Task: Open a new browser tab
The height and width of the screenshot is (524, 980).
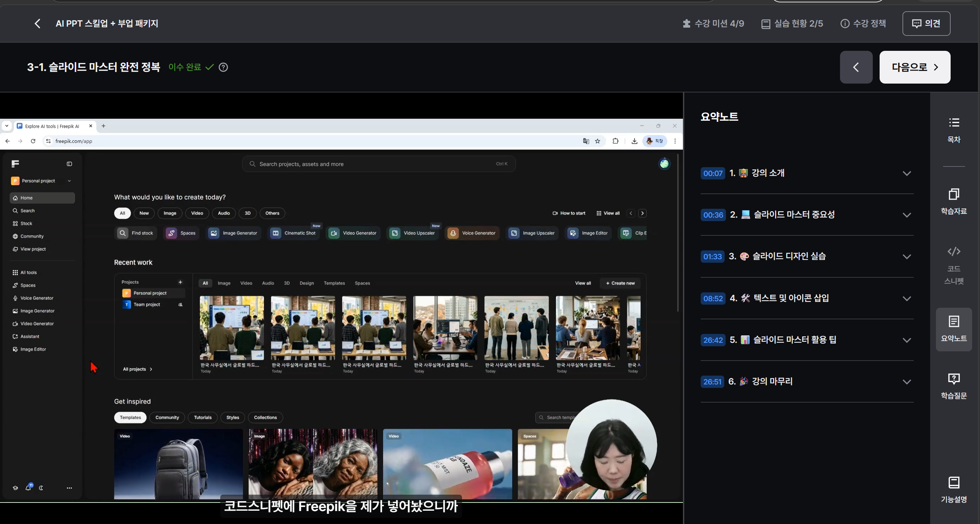Action: [103, 126]
